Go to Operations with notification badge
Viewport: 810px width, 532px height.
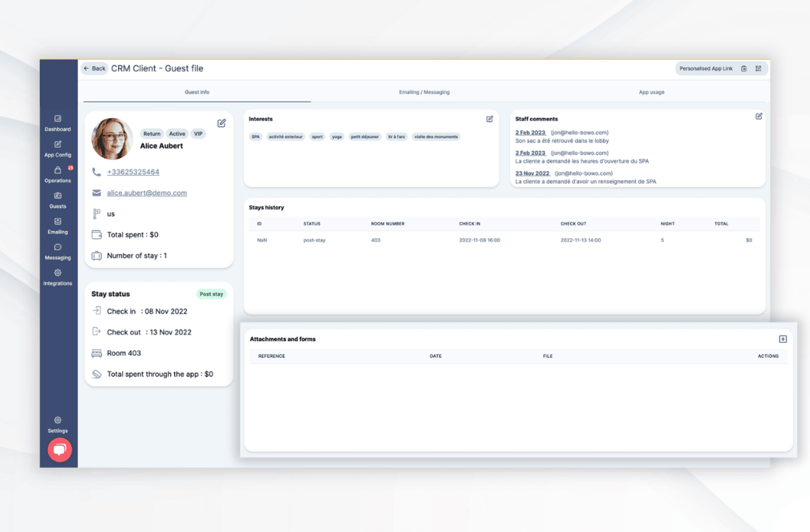click(58, 170)
